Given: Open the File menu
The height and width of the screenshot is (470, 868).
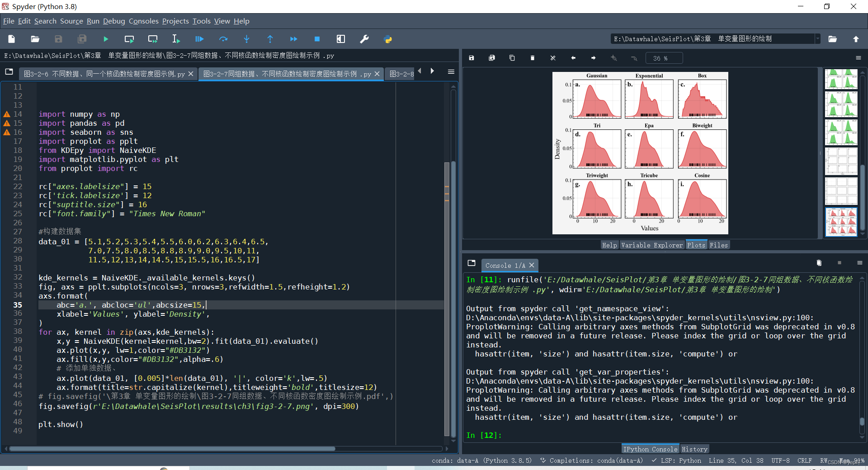Looking at the screenshot, I should (x=9, y=21).
